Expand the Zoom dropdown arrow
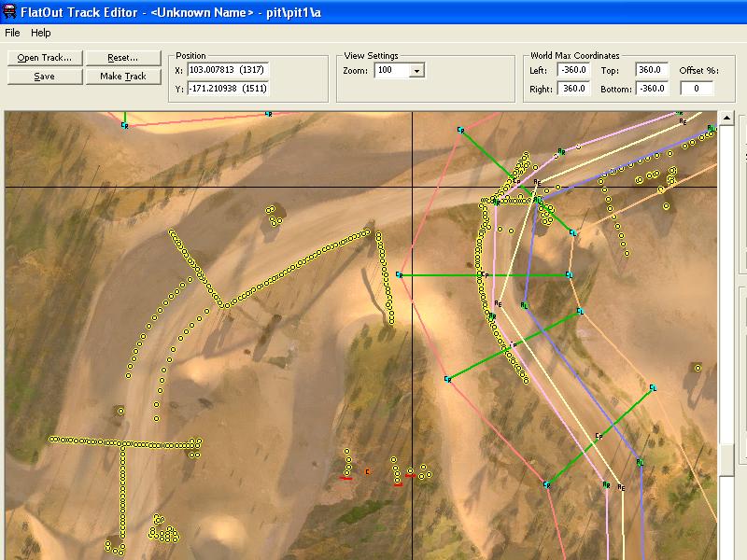747x560 pixels. tap(416, 71)
